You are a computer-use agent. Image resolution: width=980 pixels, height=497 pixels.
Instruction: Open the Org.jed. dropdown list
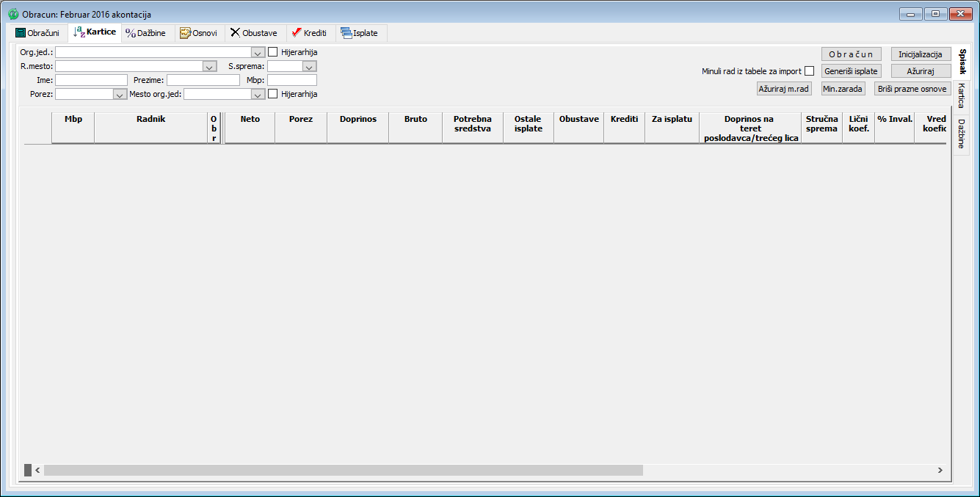[x=258, y=53]
